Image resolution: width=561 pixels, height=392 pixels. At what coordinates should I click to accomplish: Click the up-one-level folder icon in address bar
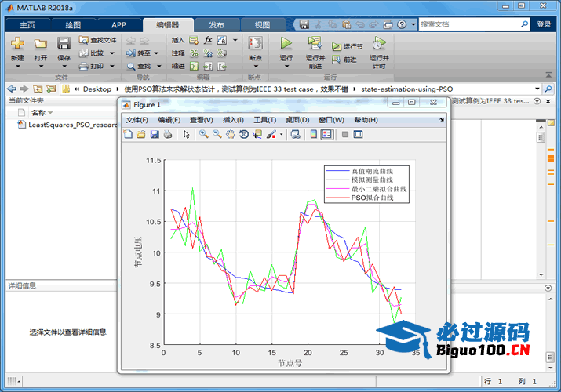[38, 89]
